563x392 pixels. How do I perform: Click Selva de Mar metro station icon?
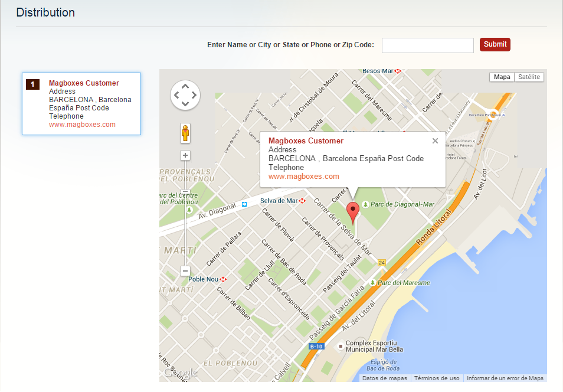(302, 201)
